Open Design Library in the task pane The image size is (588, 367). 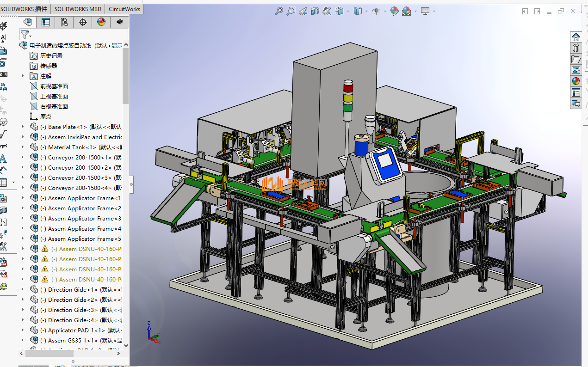576,48
